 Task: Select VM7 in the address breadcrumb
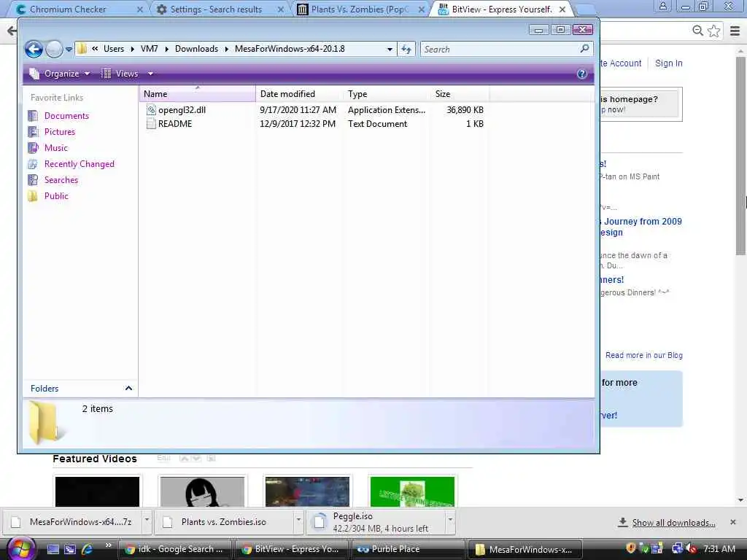(149, 49)
